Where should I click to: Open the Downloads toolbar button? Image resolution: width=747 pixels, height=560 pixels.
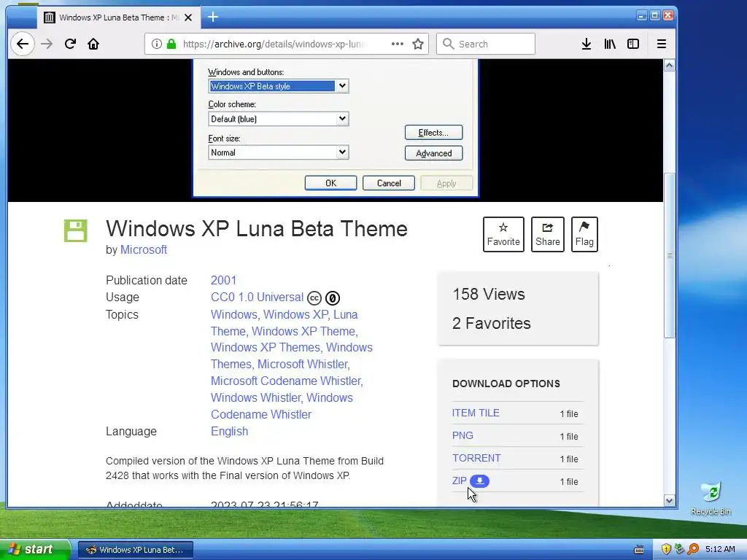coord(587,44)
